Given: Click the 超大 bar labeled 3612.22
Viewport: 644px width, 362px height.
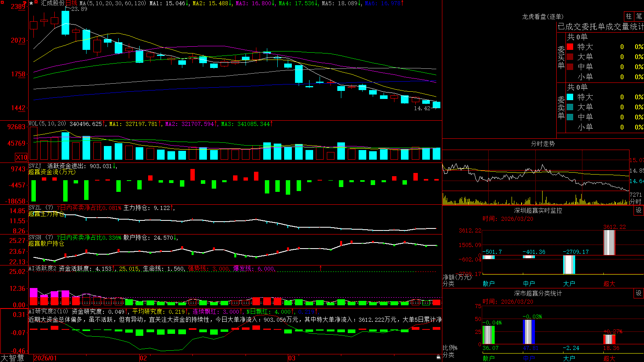Looking at the screenshot, I should (x=609, y=242).
